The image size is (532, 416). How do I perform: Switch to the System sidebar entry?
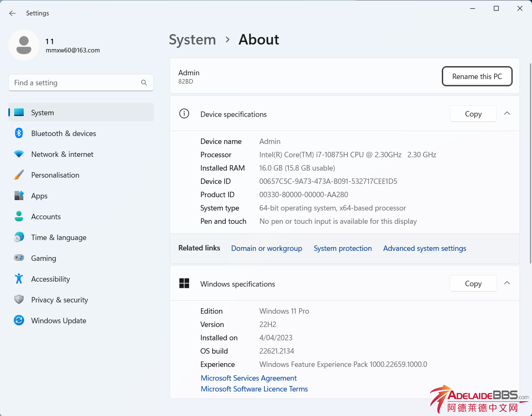42,112
